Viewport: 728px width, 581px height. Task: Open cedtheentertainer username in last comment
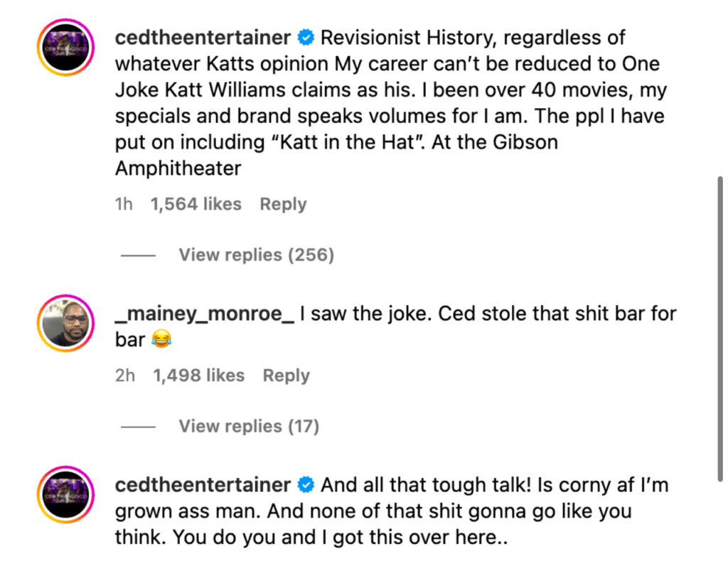(x=203, y=485)
